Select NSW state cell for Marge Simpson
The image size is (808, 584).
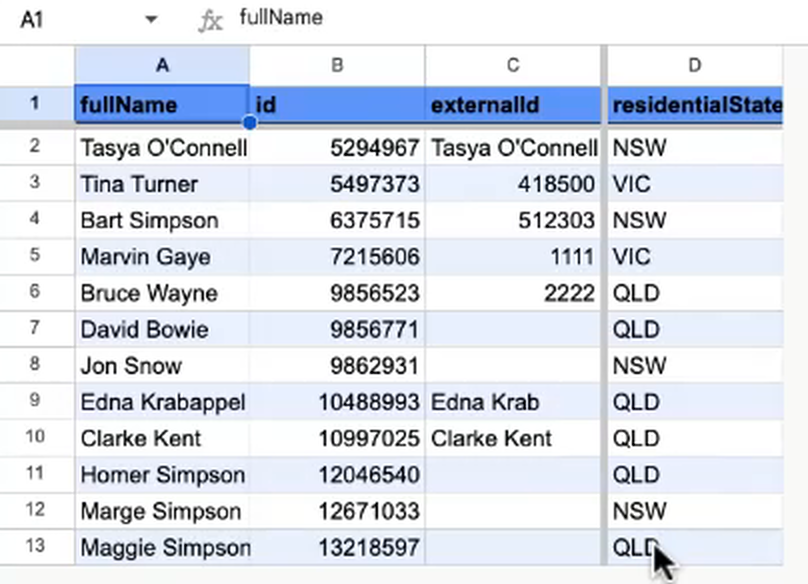(695, 511)
